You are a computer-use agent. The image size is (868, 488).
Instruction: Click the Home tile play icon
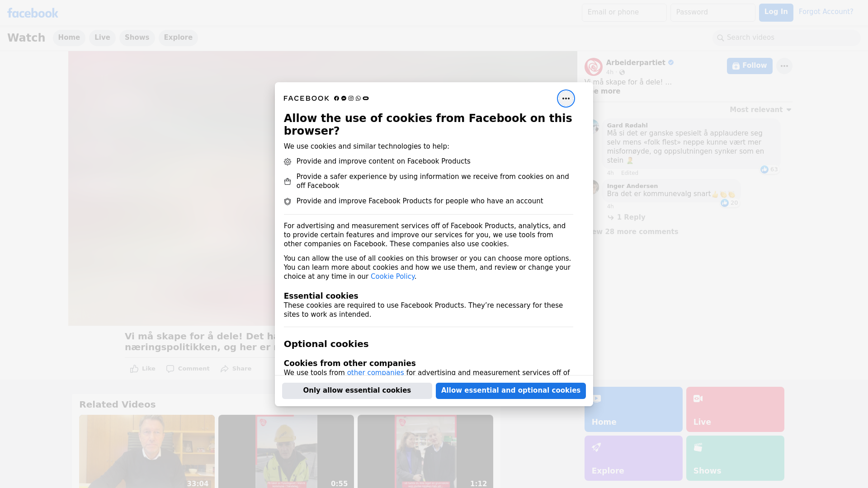click(x=597, y=399)
